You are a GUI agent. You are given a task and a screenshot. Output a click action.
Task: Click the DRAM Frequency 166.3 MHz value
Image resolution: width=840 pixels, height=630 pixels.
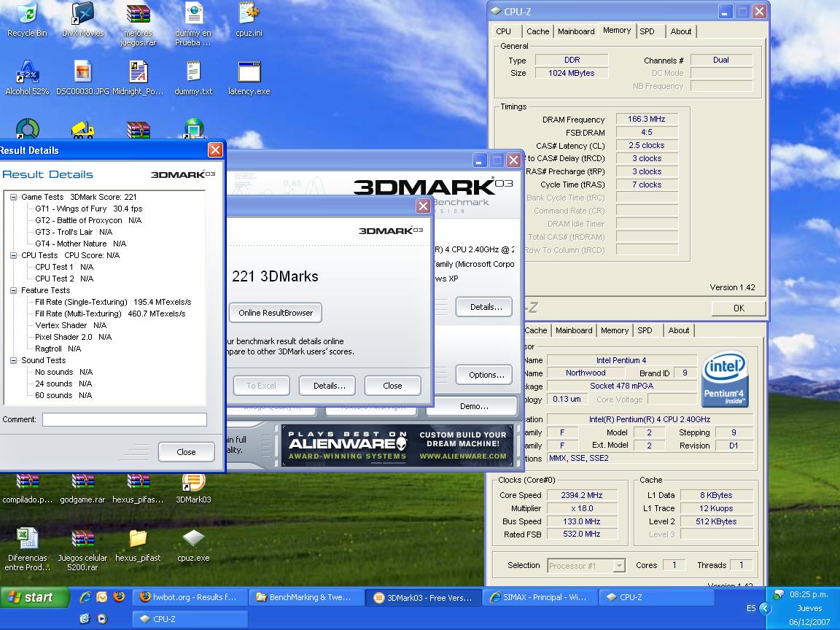(646, 119)
